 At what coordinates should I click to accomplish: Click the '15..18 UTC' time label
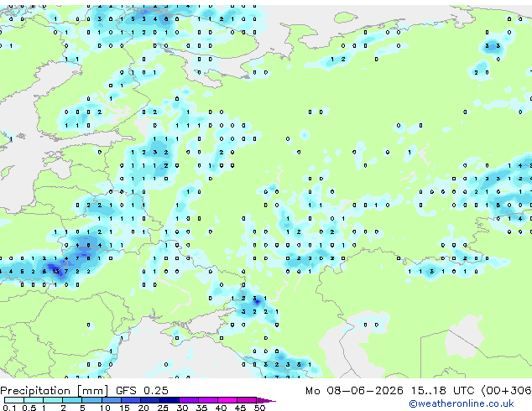click(x=442, y=391)
